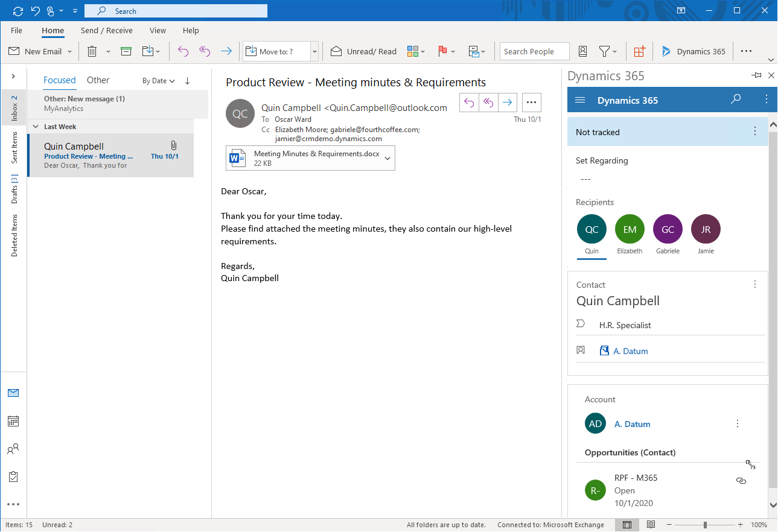Open the address book icon in the ribbon

[582, 51]
